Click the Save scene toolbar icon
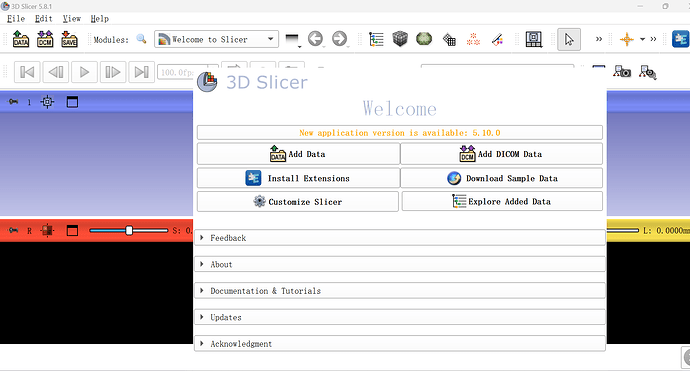The image size is (690, 371). point(69,39)
